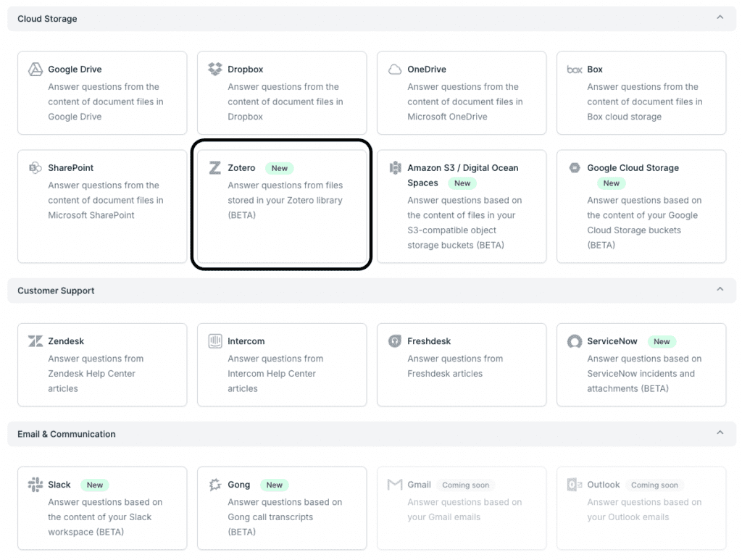This screenshot has height=560, width=742.
Task: Click the SharePoint logo icon
Action: [x=35, y=168]
